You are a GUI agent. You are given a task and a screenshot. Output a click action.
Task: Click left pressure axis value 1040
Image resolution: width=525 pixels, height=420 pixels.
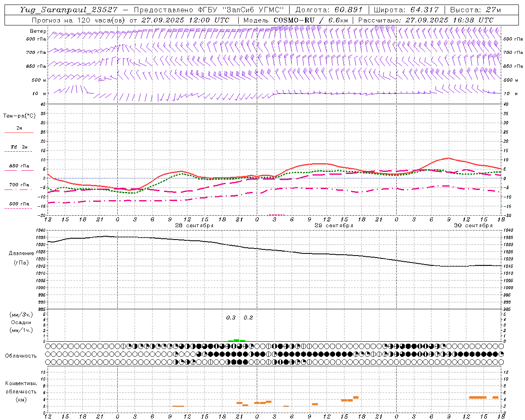click(40, 231)
